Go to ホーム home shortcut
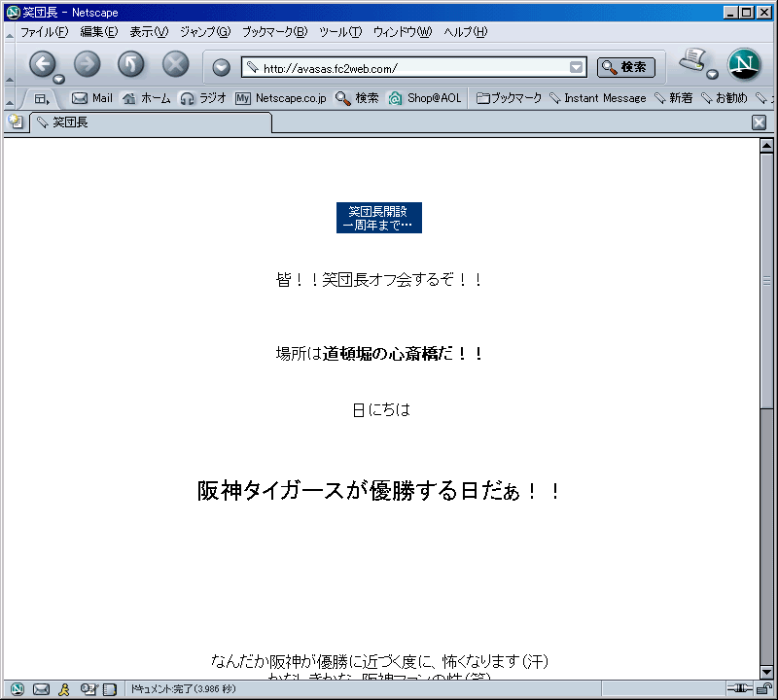This screenshot has width=778, height=700. 147,98
